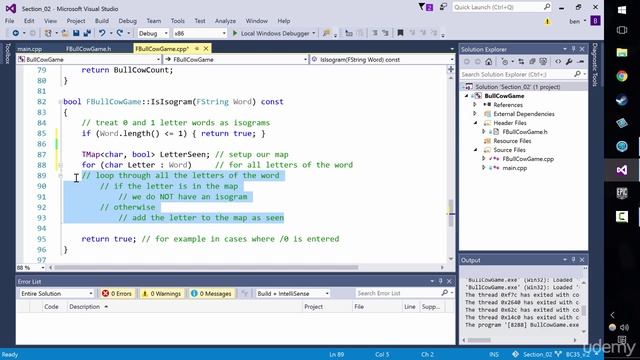The width and height of the screenshot is (640, 360).
Task: Toggle the 0 Warnings filter
Action: (x=162, y=293)
